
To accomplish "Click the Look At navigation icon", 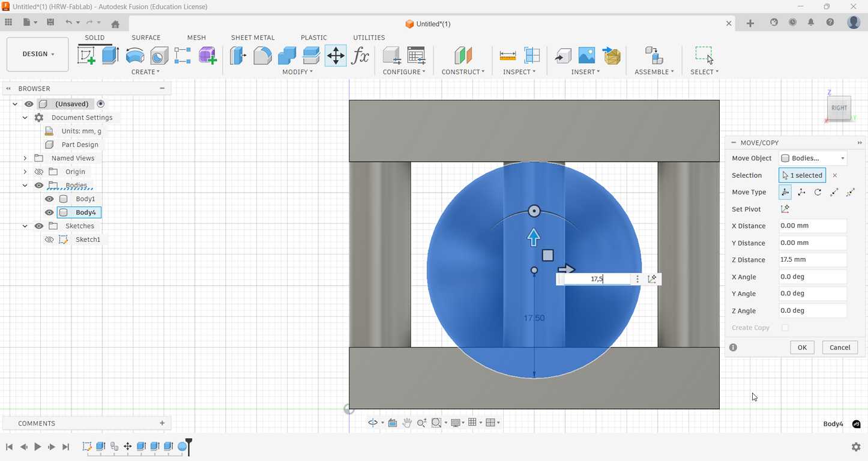I will point(393,423).
